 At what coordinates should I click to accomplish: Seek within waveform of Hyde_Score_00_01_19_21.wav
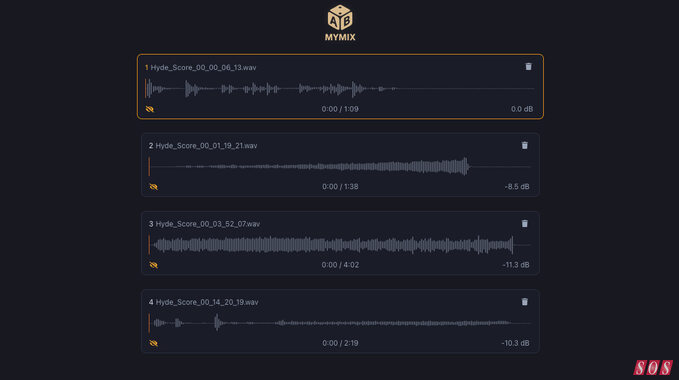pos(340,167)
